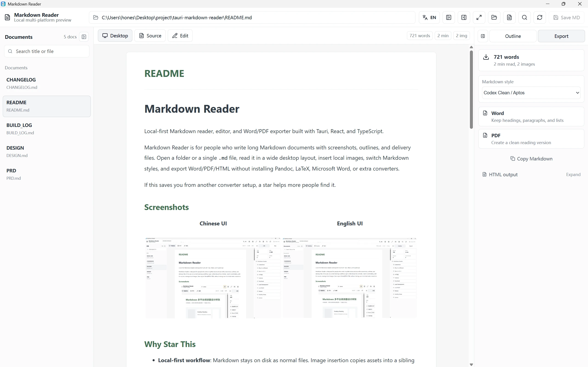Open a folder with the folder icon button
588x367 pixels.
tap(494, 17)
